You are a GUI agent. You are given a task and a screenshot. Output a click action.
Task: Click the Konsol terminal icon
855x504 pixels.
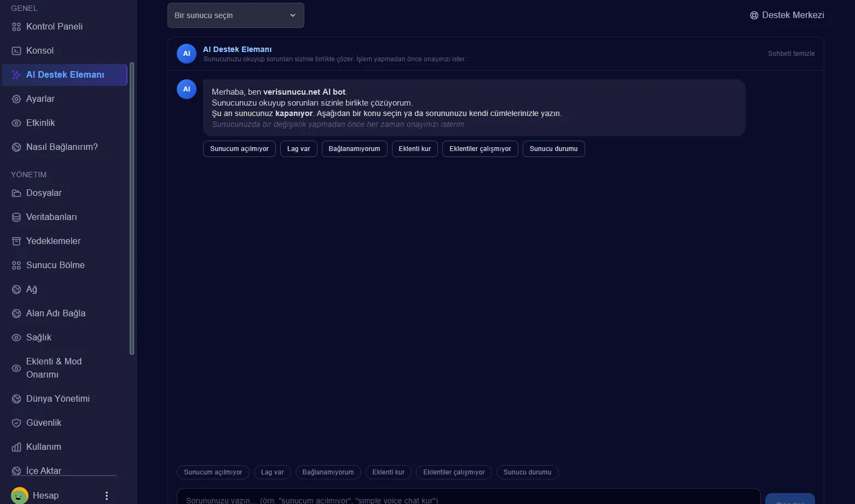pos(16,51)
